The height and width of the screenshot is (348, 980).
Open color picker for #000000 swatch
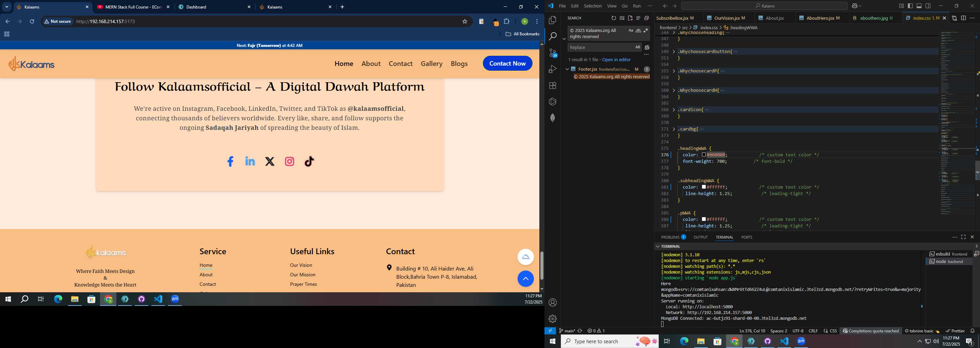[x=704, y=155]
